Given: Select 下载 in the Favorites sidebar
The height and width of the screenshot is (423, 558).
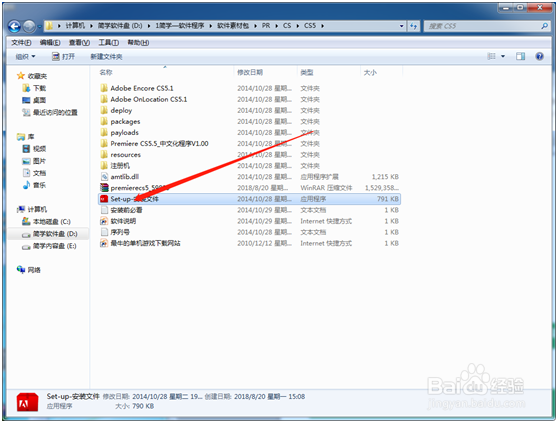Looking at the screenshot, I should coord(39,88).
